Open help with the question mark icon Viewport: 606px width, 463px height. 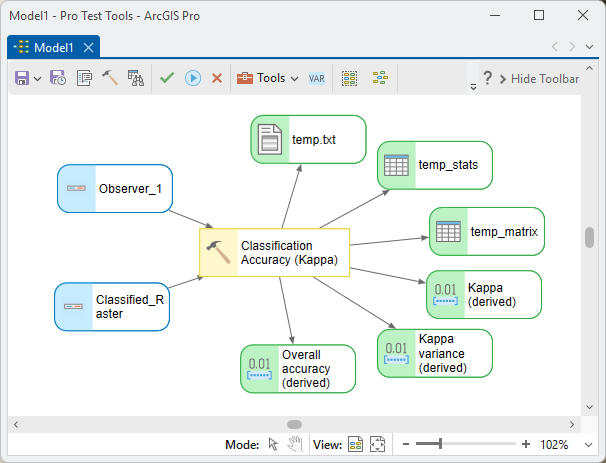488,78
